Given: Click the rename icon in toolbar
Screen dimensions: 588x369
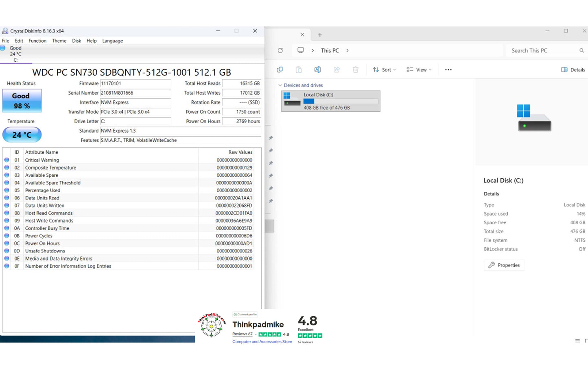Looking at the screenshot, I should (317, 70).
